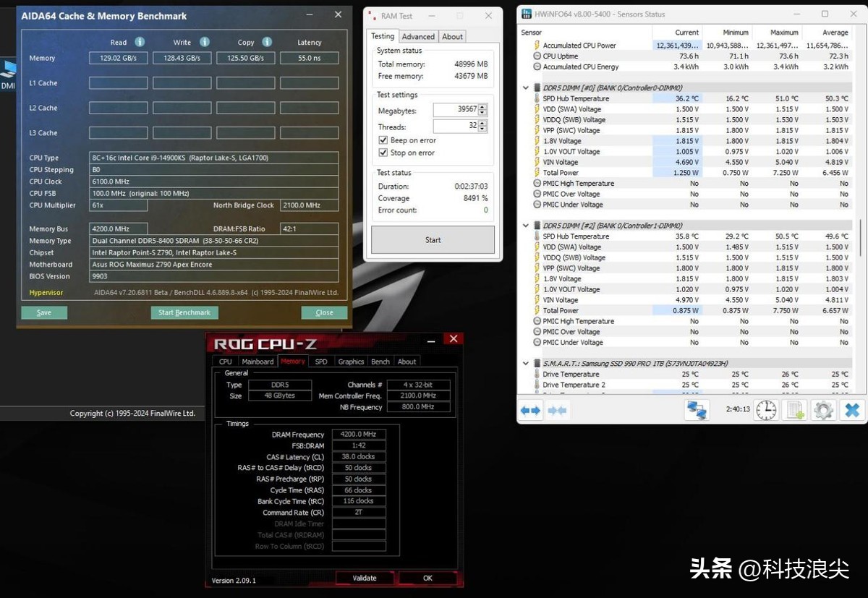Toggle the Beep on error checkbox
Viewport: 868px width, 598px height.
(383, 140)
